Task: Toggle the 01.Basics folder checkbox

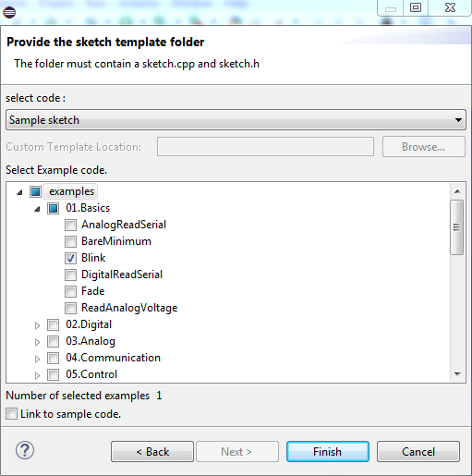Action: coord(53,208)
